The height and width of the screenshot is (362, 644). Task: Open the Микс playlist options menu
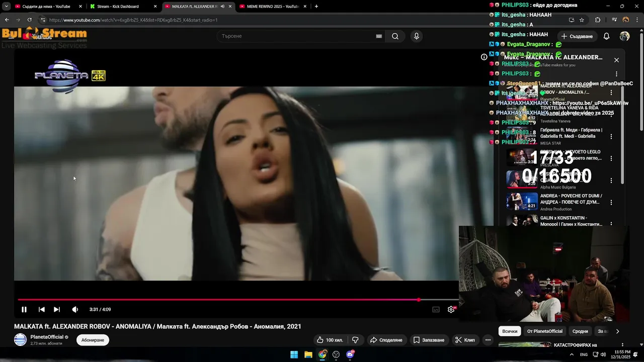(x=616, y=74)
